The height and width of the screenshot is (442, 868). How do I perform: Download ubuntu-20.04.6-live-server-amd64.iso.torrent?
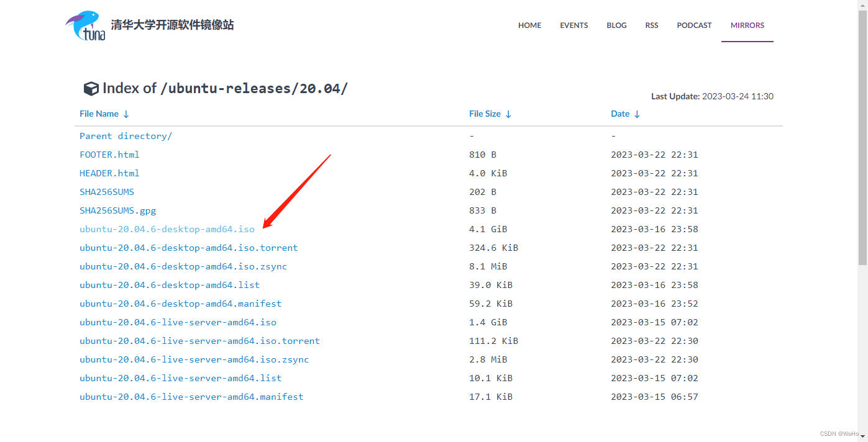(x=199, y=341)
